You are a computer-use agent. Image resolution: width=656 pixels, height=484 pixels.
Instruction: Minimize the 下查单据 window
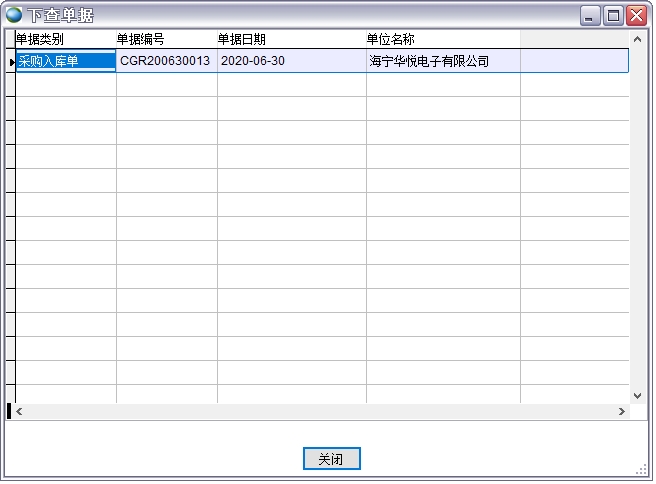coord(591,15)
